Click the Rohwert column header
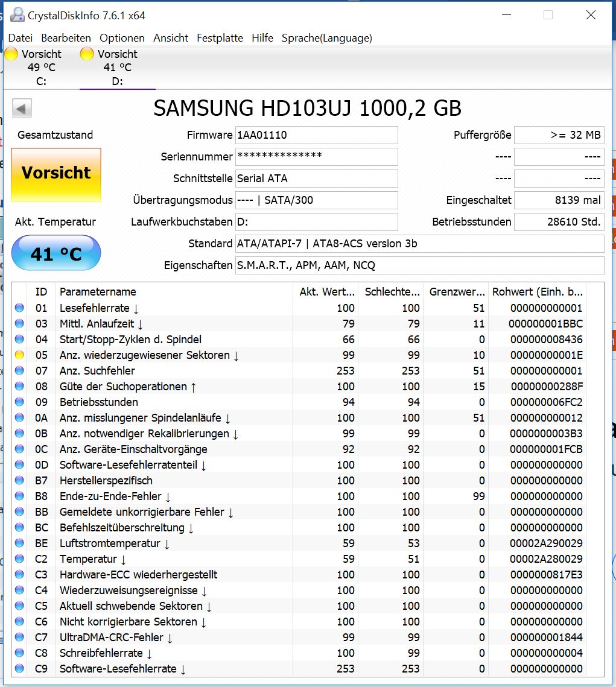Viewport: 616px width, 687px height. [x=538, y=292]
